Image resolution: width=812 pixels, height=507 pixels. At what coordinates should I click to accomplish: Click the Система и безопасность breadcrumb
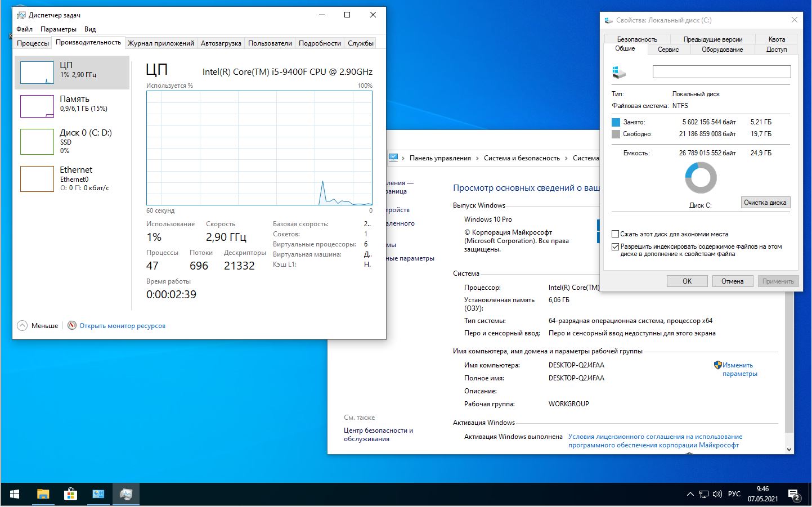pos(522,158)
